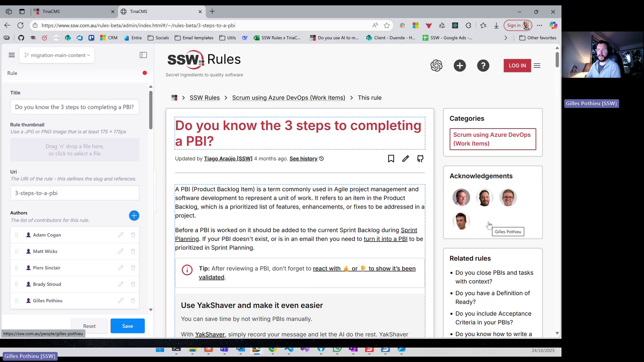
Task: Delete author Matt Wicks with the trash icon
Action: 133,251
